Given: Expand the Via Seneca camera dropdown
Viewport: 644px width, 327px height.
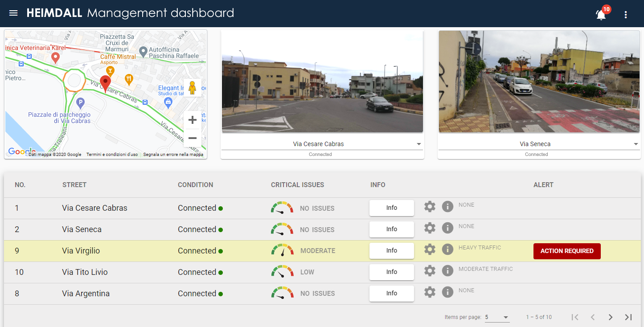Looking at the screenshot, I should (x=636, y=144).
